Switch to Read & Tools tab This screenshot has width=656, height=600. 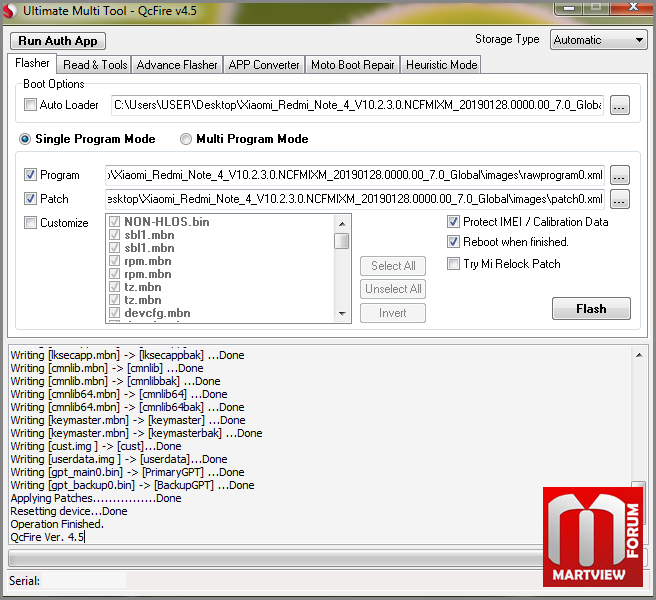click(95, 65)
